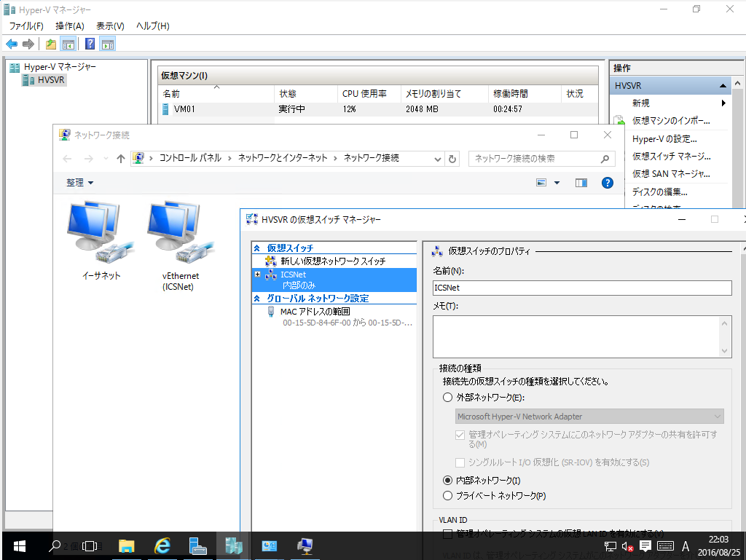The height and width of the screenshot is (560, 746).
Task: Expand the ICSNet switch tree node
Action: point(257,275)
